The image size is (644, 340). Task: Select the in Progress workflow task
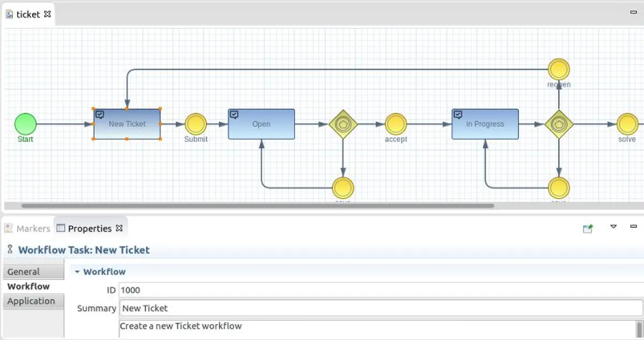(485, 124)
